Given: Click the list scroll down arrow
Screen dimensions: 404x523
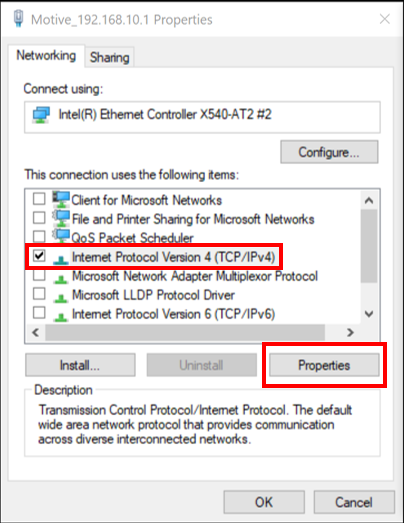Looking at the screenshot, I should [369, 314].
